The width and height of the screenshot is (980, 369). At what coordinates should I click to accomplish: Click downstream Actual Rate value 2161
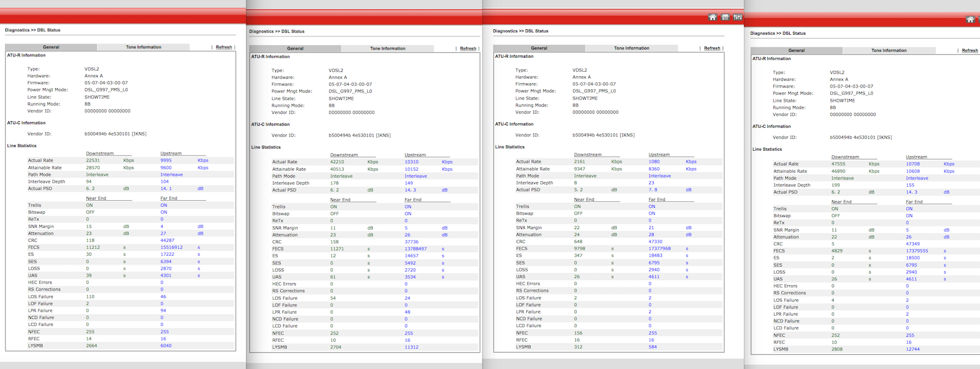coord(580,162)
